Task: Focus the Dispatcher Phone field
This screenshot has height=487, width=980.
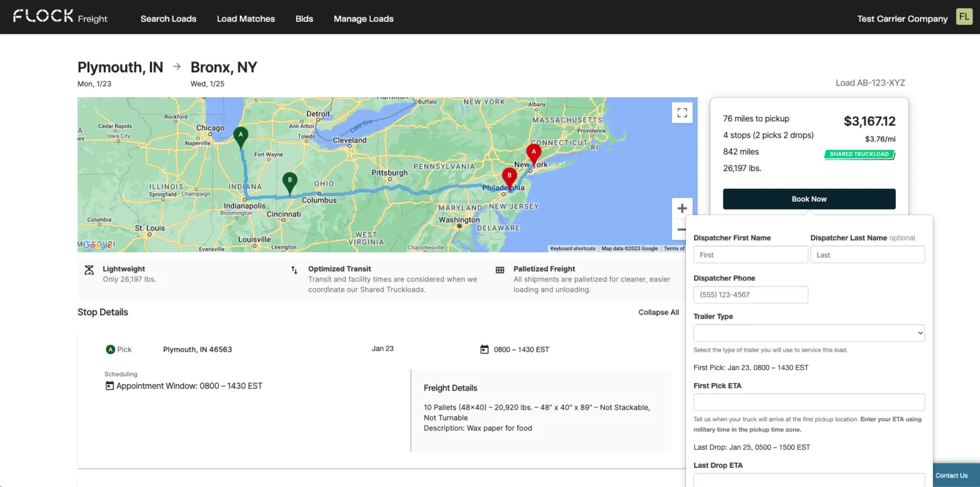Action: tap(751, 294)
